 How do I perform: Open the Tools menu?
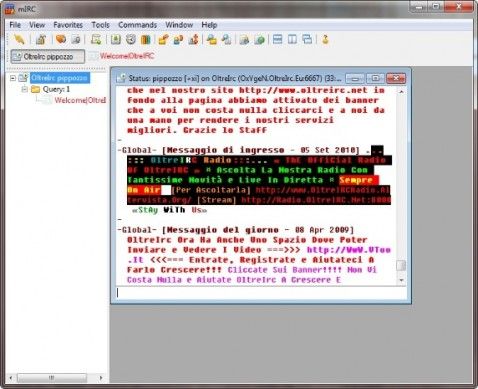(x=100, y=25)
